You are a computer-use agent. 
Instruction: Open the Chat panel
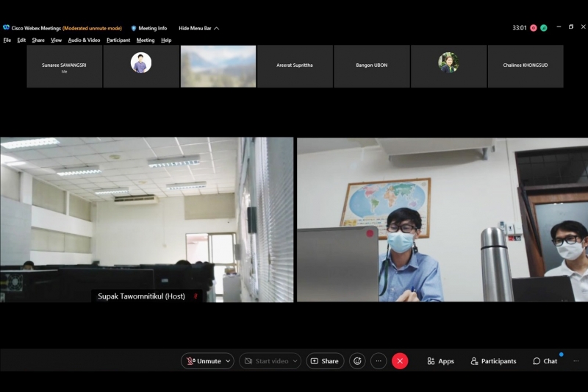(545, 361)
